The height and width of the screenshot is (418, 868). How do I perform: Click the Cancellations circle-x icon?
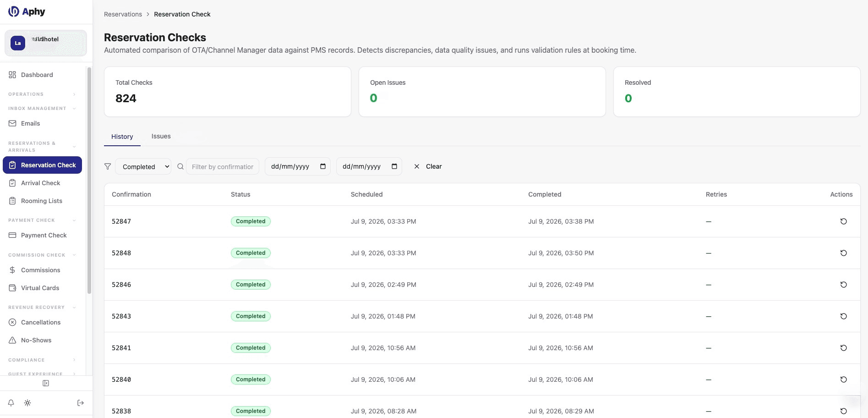(12, 322)
